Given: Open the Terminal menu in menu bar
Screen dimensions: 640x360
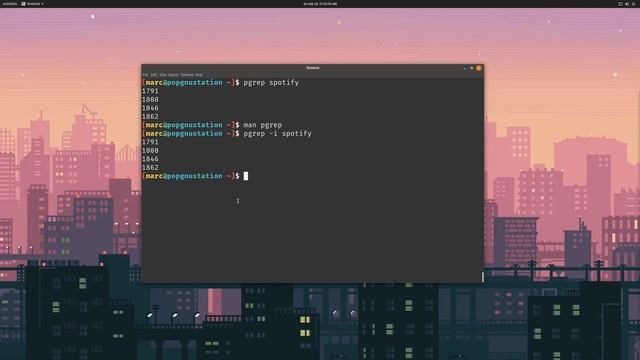Looking at the screenshot, I should [187, 75].
